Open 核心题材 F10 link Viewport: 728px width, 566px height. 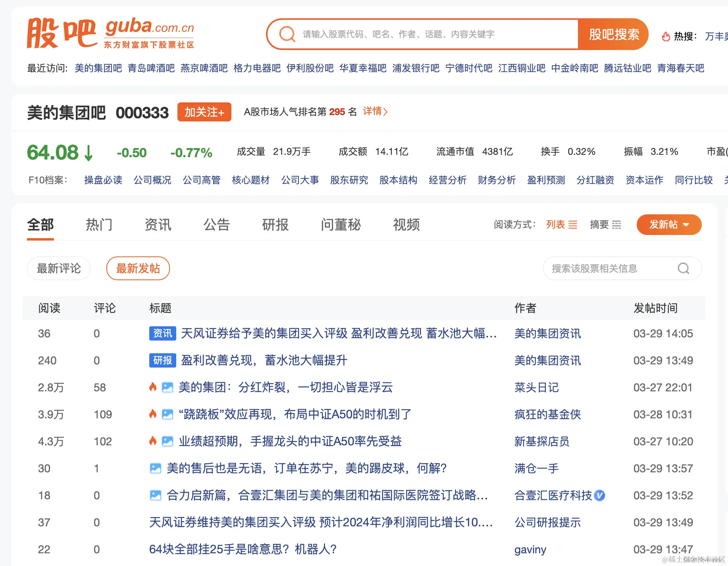pyautogui.click(x=251, y=180)
